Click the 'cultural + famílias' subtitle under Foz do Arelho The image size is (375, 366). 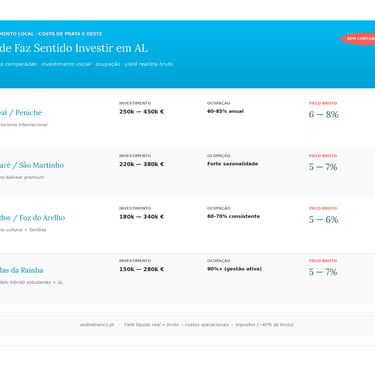coord(23,230)
